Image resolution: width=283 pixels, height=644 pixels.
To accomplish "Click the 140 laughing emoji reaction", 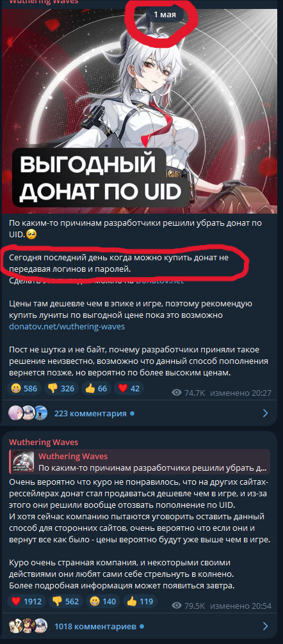I will [103, 602].
